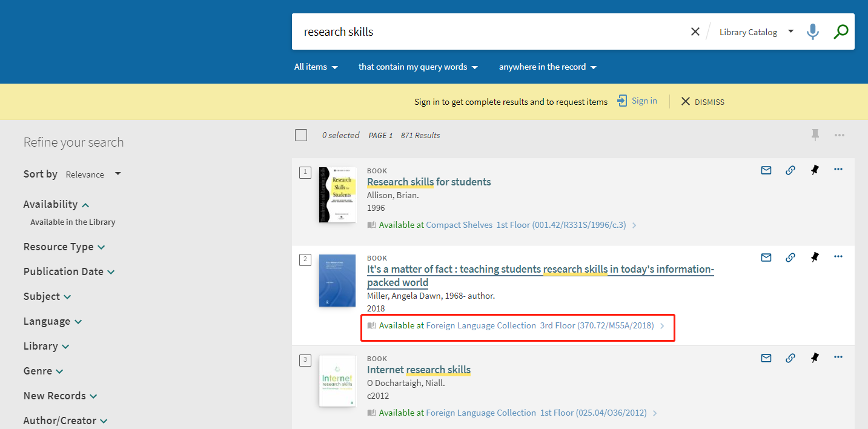Email the Research skills for students record
Screen dimensions: 868x429
coord(766,170)
